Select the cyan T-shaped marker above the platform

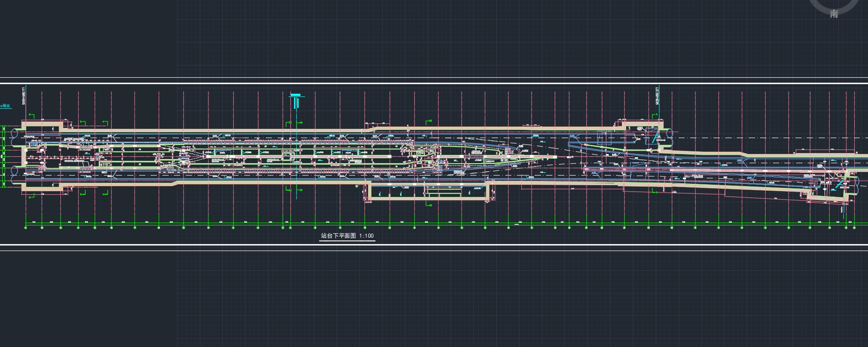point(296,98)
